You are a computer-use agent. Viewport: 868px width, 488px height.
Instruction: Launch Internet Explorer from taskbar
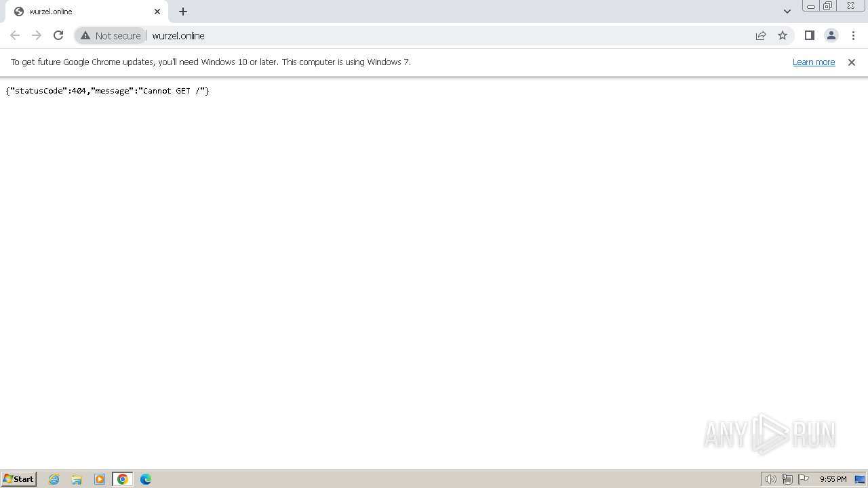tap(54, 479)
